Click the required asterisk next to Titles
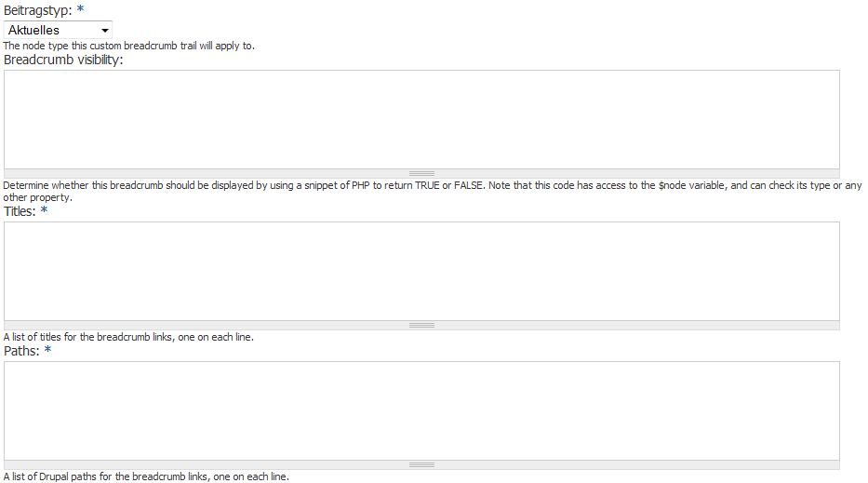Viewport: 868px width, 483px height. click(x=44, y=211)
